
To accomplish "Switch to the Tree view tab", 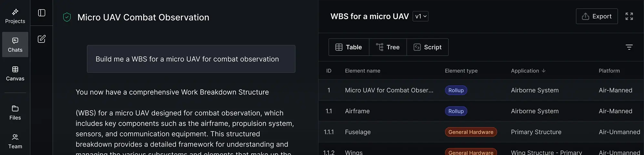I will pos(388,47).
